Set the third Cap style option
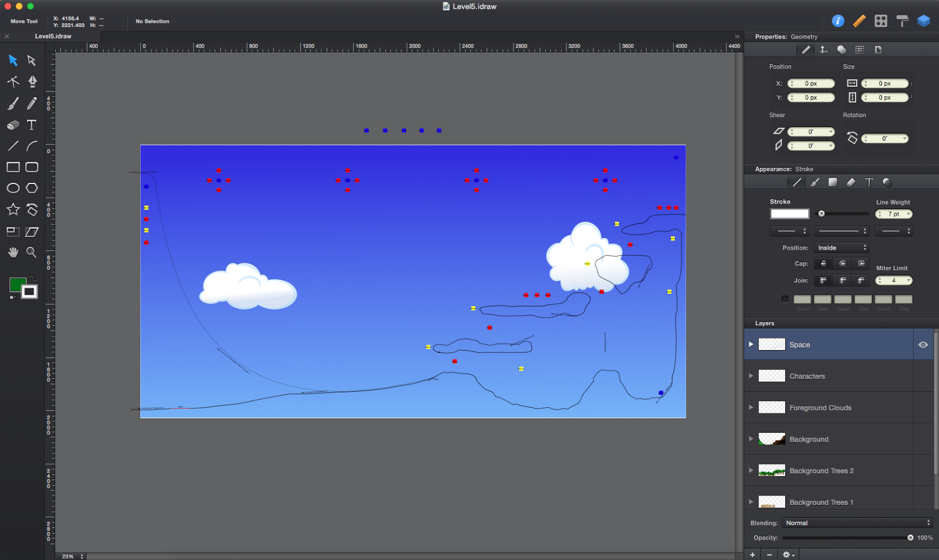The width and height of the screenshot is (939, 560). tap(861, 264)
